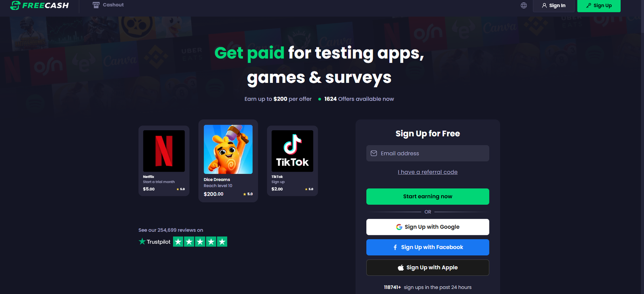Viewport: 644px width, 294px height.
Task: Click the Netflix offer logo
Action: (x=164, y=151)
